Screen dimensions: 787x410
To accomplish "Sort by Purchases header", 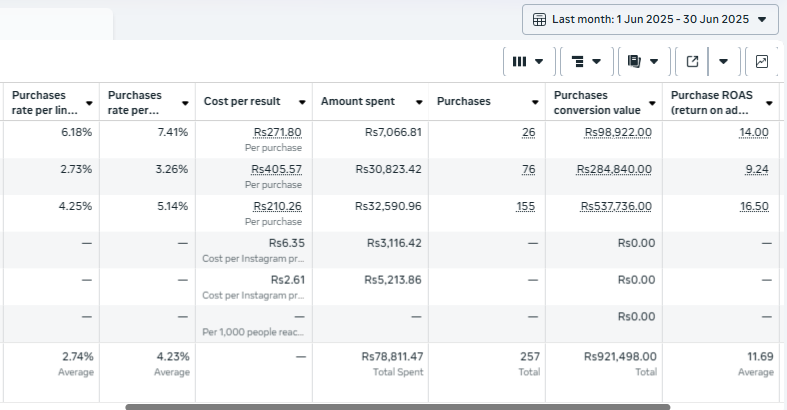I will click(x=464, y=101).
